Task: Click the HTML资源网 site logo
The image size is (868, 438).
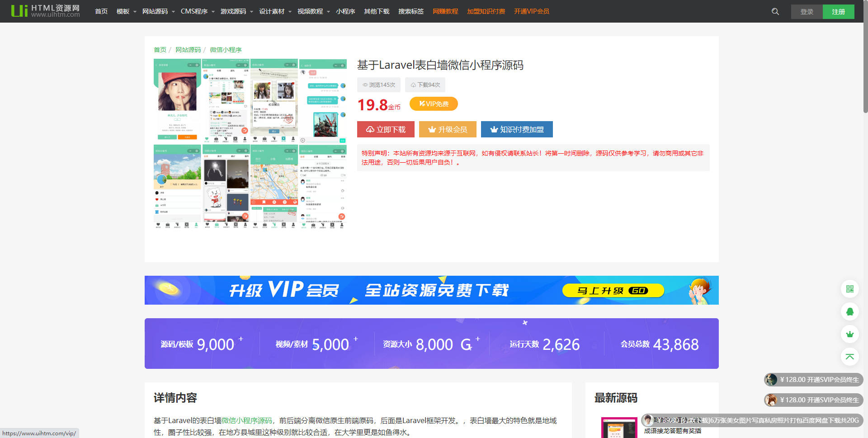Action: coord(45,11)
